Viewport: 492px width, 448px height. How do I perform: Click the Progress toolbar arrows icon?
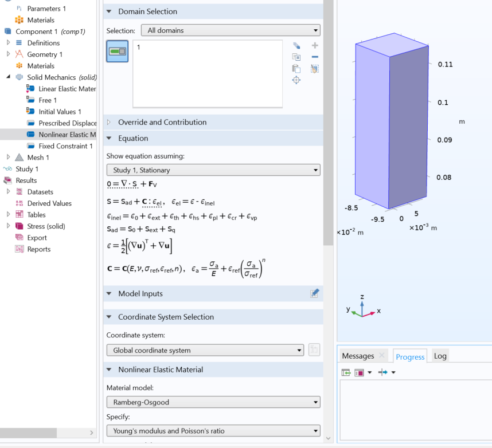tap(383, 372)
